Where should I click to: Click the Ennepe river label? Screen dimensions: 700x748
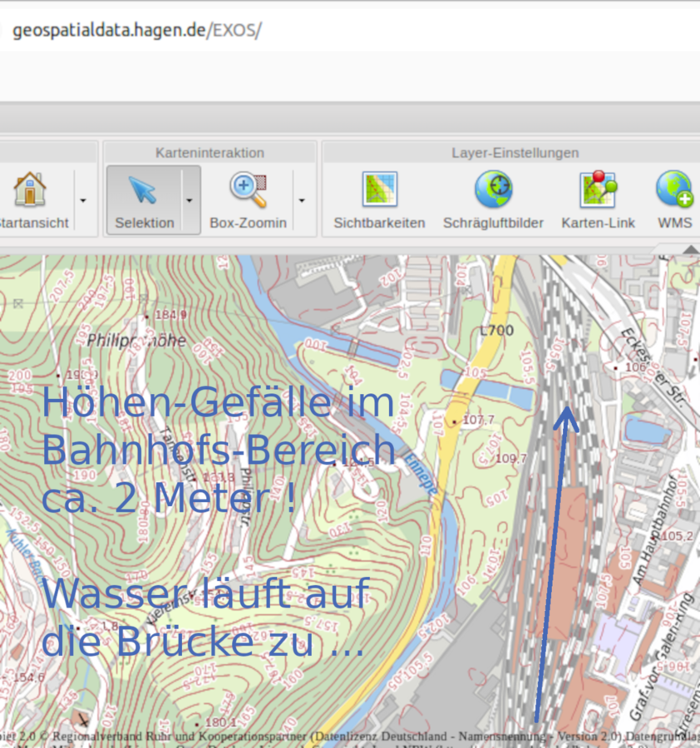pyautogui.click(x=421, y=481)
